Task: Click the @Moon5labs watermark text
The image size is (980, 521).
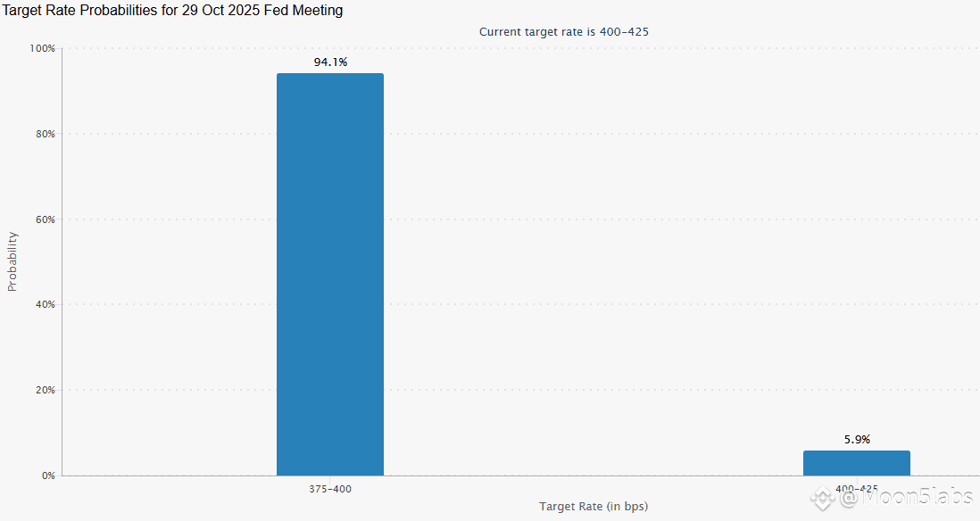Action: pyautogui.click(x=906, y=497)
